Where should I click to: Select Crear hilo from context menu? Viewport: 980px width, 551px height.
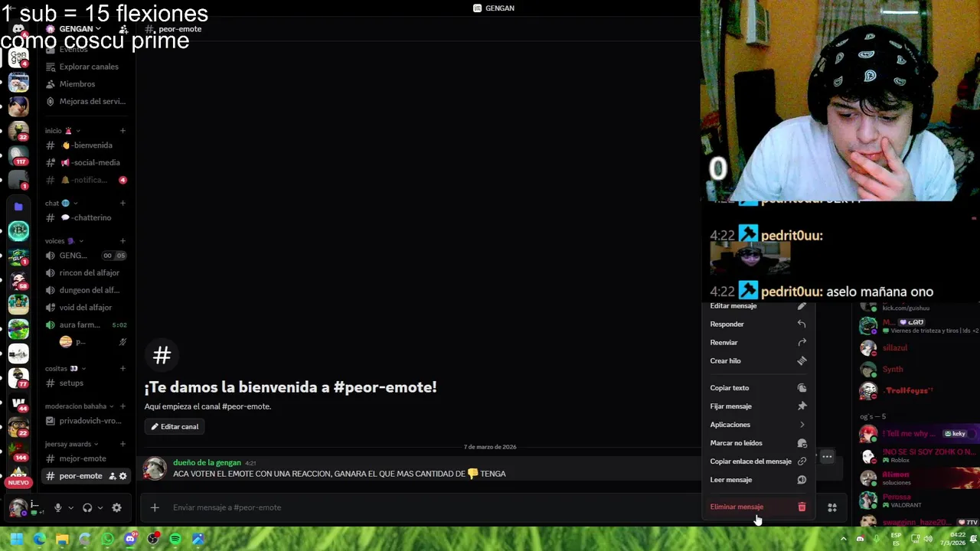click(x=759, y=360)
